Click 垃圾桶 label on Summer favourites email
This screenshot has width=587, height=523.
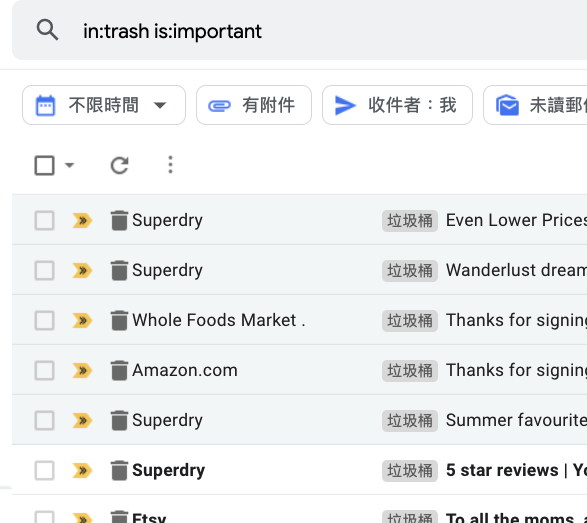(410, 421)
